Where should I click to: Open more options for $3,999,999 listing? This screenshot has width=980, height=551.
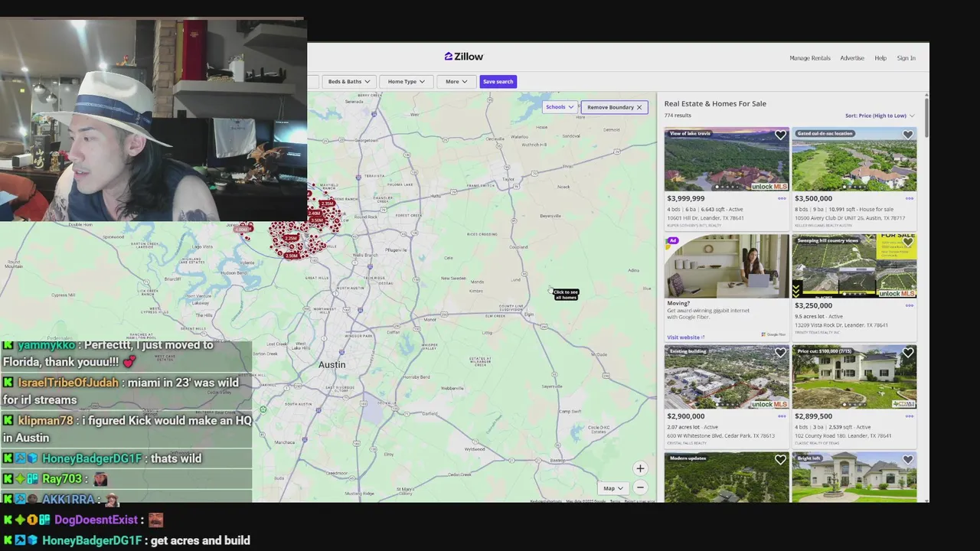coord(782,198)
